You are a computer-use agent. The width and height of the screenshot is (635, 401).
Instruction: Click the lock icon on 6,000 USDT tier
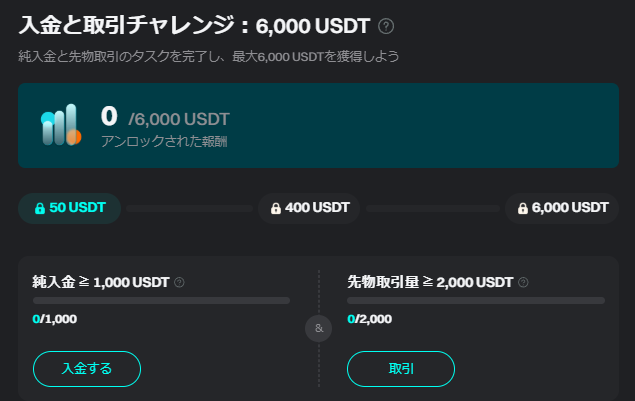coord(523,208)
